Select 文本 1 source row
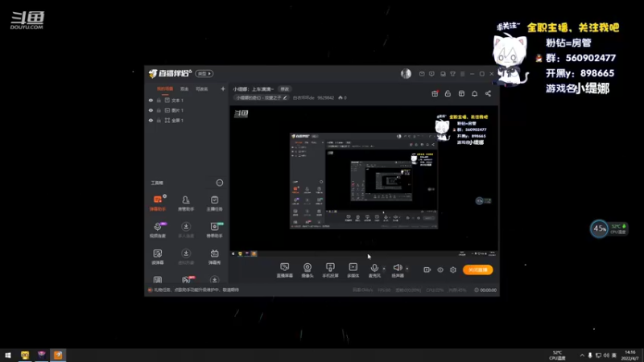 [x=187, y=100]
